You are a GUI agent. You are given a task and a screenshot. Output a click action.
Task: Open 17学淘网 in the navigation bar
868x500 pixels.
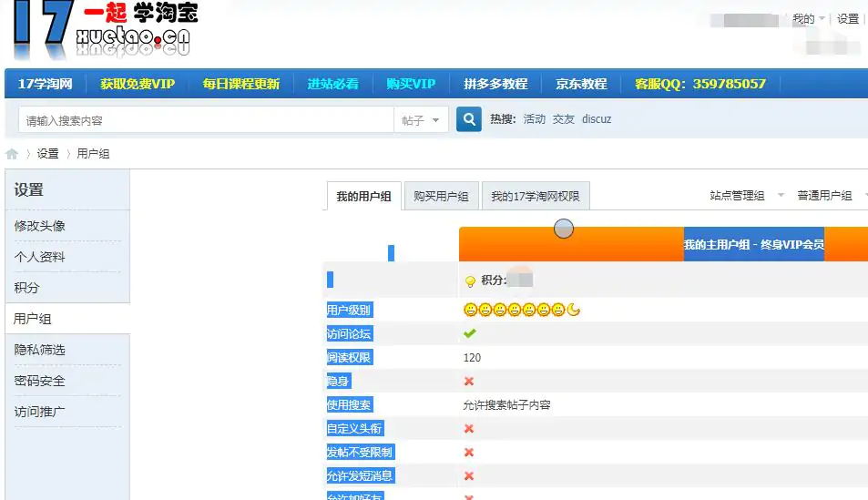pos(46,84)
